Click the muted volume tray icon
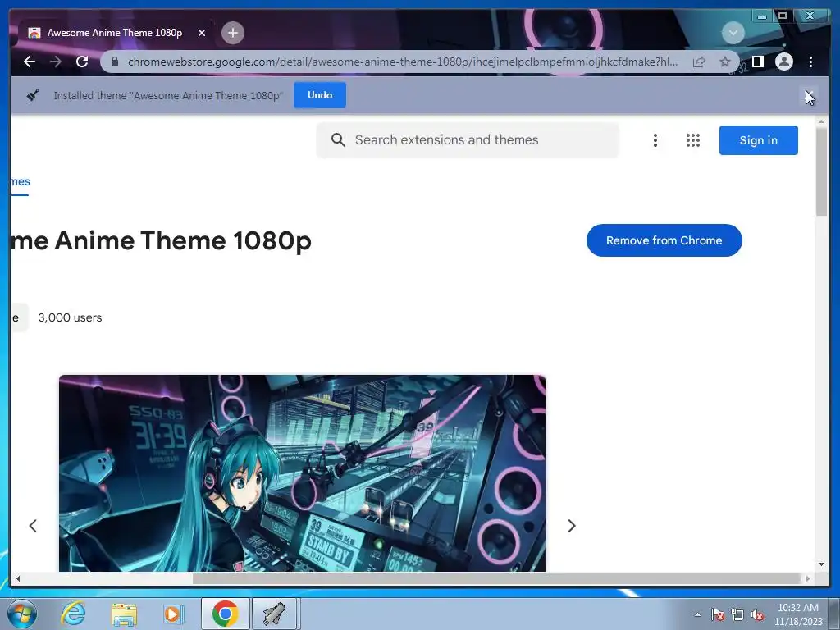The width and height of the screenshot is (840, 630). pos(757,614)
